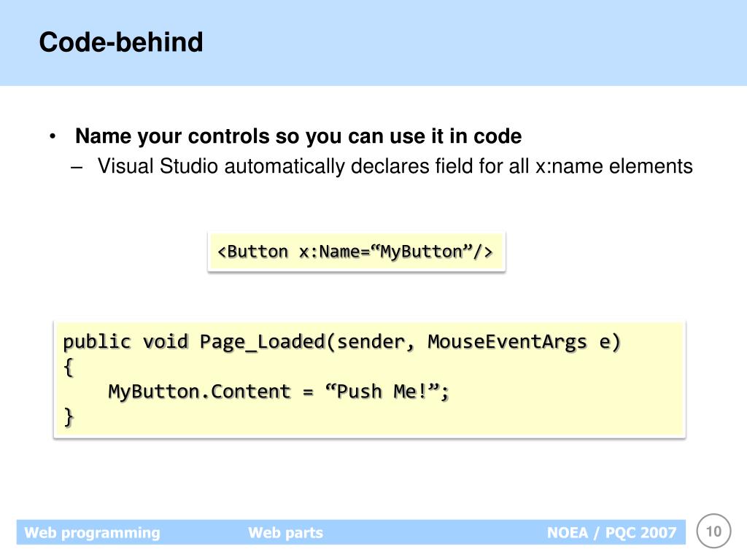Click the opening curly brace in code
The height and width of the screenshot is (560, 747).
click(69, 367)
